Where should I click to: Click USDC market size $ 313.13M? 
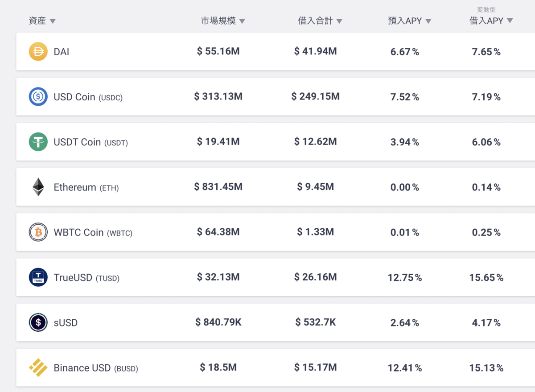(x=218, y=96)
